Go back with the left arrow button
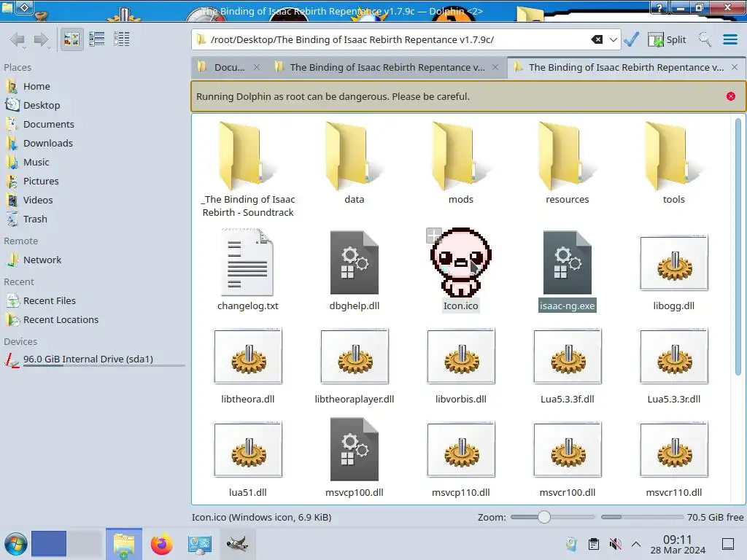The height and width of the screenshot is (560, 747). [18, 39]
